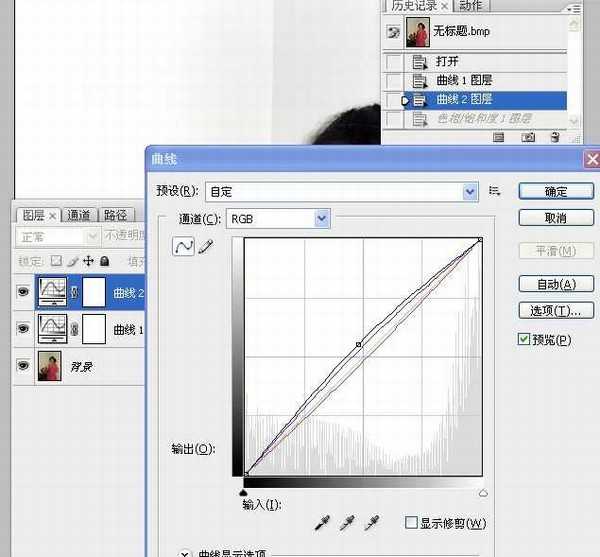Switch to the 动作 actions tab

tap(471, 6)
